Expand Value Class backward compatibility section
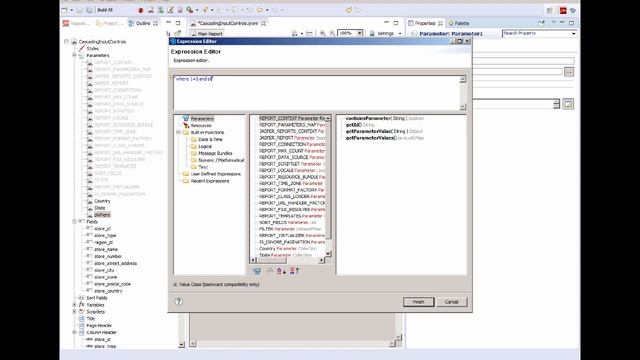 [x=175, y=284]
